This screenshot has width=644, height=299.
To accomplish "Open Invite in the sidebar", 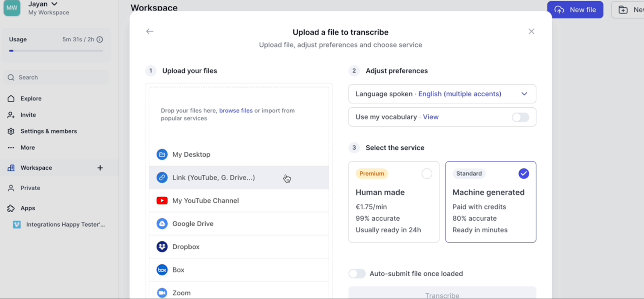I will 28,115.
